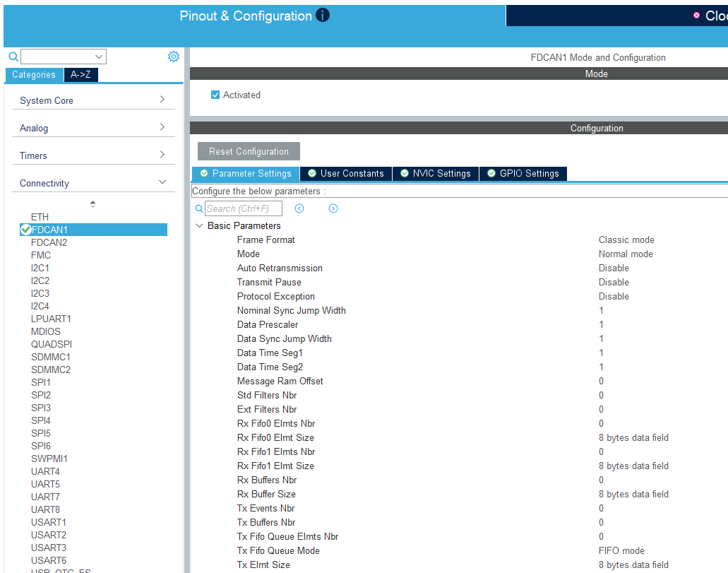
Task: Click the parameter Search (Ctrl+F) field
Action: coord(244,208)
